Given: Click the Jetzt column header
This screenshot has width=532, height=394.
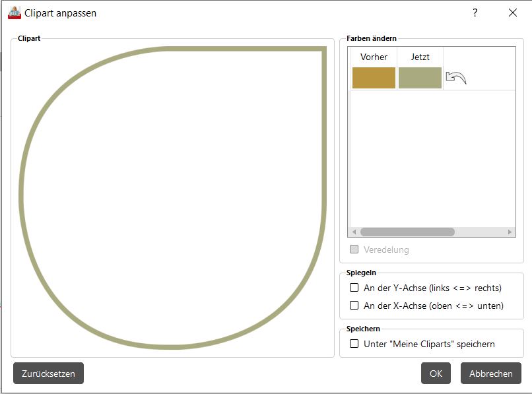Looking at the screenshot, I should click(420, 57).
